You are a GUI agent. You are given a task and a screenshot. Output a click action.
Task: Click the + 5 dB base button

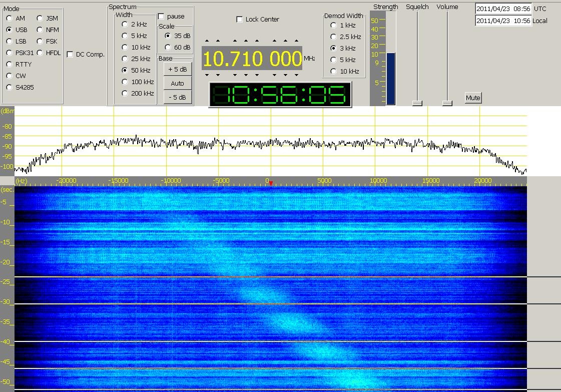(x=178, y=70)
